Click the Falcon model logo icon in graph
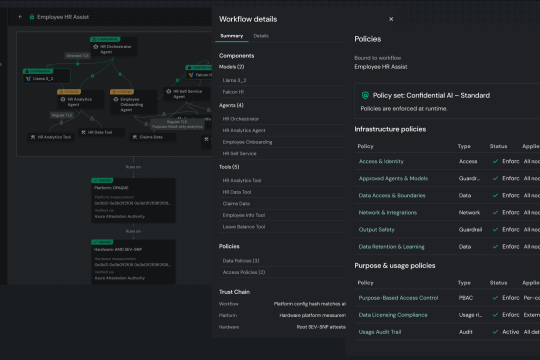 coord(191,75)
